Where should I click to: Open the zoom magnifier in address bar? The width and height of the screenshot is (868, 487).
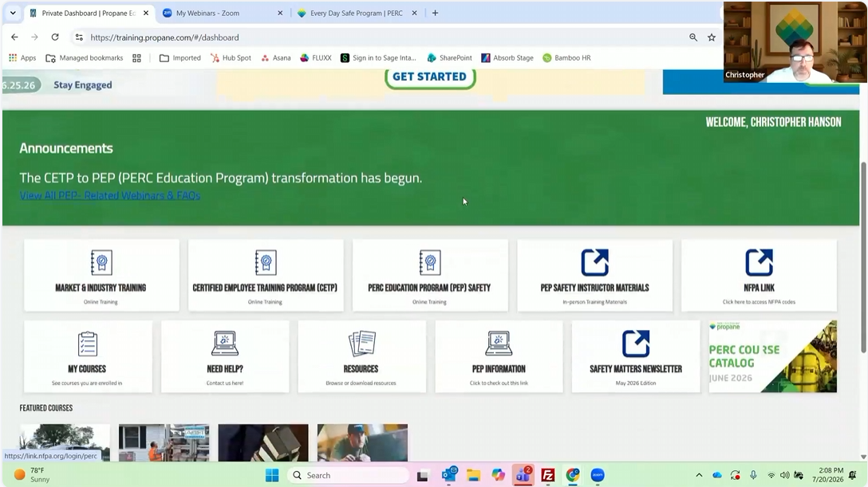693,37
